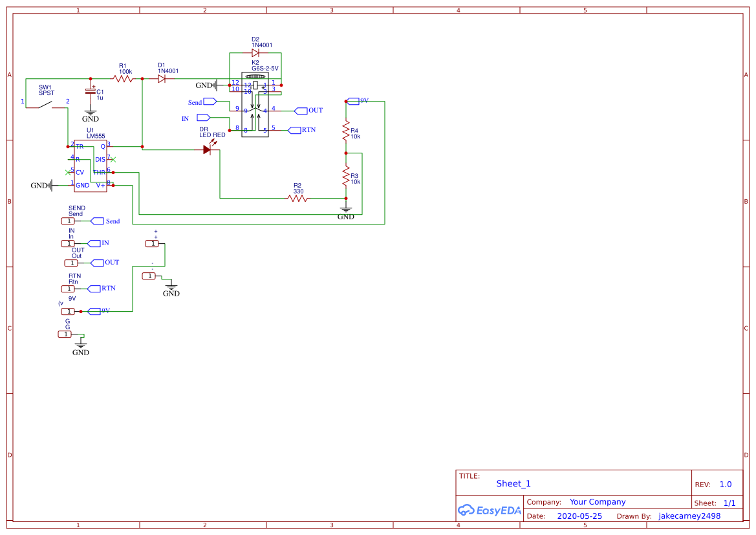
Task: Click diode D1 1N4001
Action: click(162, 78)
